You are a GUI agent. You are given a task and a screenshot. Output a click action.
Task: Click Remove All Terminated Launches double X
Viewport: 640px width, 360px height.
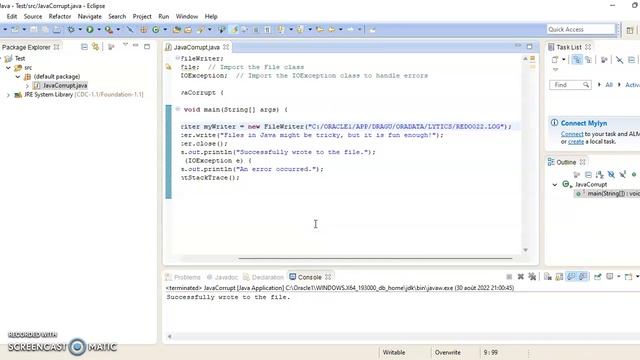tap(532, 277)
